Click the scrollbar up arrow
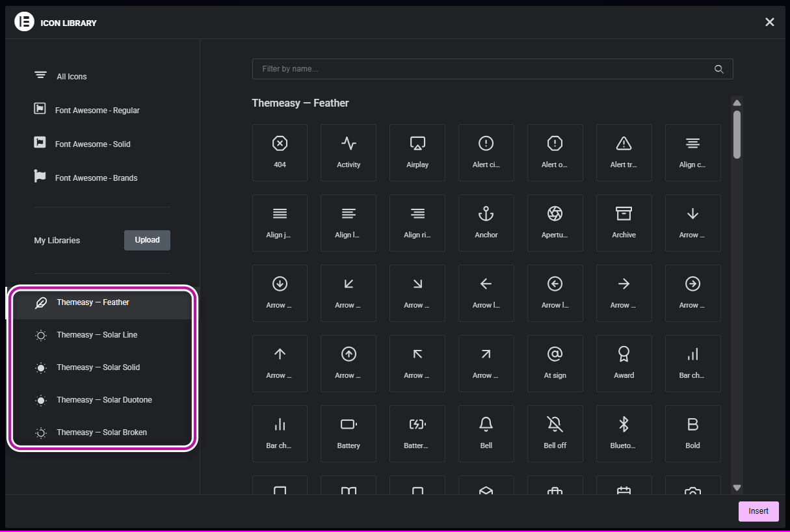The height and width of the screenshot is (532, 790). [737, 103]
